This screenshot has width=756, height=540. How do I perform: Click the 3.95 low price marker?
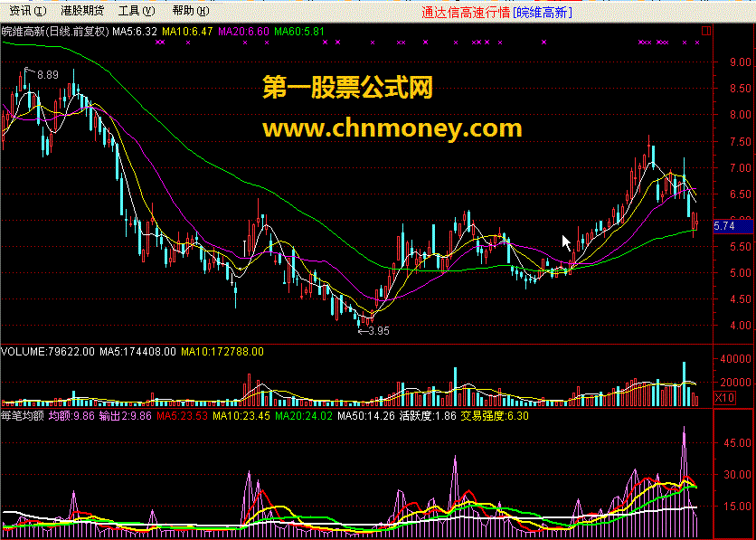coord(379,331)
